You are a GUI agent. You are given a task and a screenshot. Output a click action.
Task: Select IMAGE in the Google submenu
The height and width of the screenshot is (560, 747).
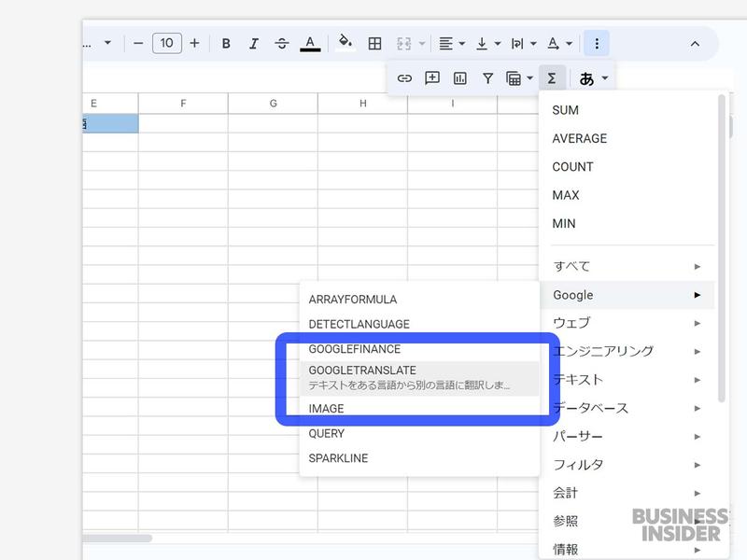(419, 409)
